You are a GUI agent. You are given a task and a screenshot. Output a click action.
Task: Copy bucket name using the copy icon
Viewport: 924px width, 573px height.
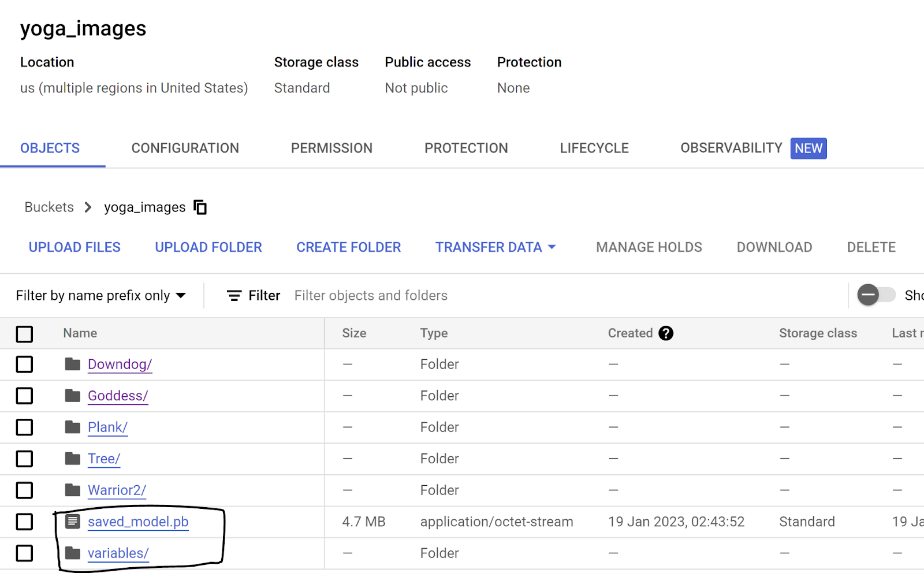[200, 207]
